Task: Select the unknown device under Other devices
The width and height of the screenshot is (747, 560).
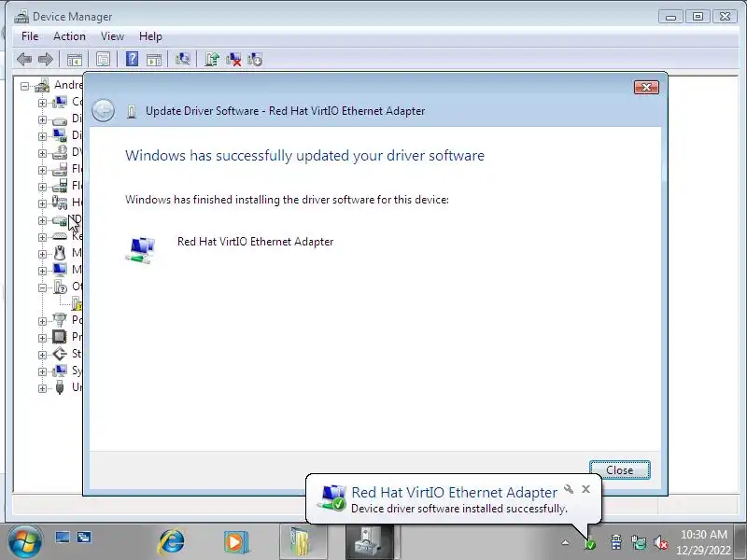Action: click(77, 302)
